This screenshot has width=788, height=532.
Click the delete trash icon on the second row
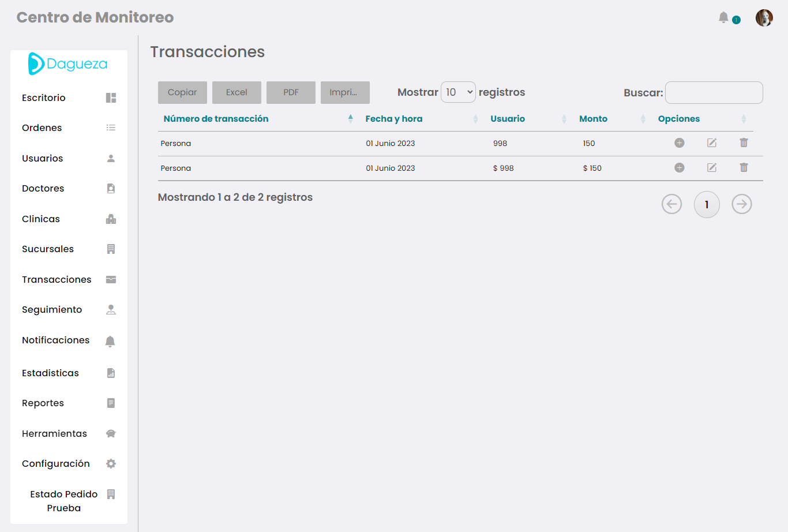[x=744, y=167]
